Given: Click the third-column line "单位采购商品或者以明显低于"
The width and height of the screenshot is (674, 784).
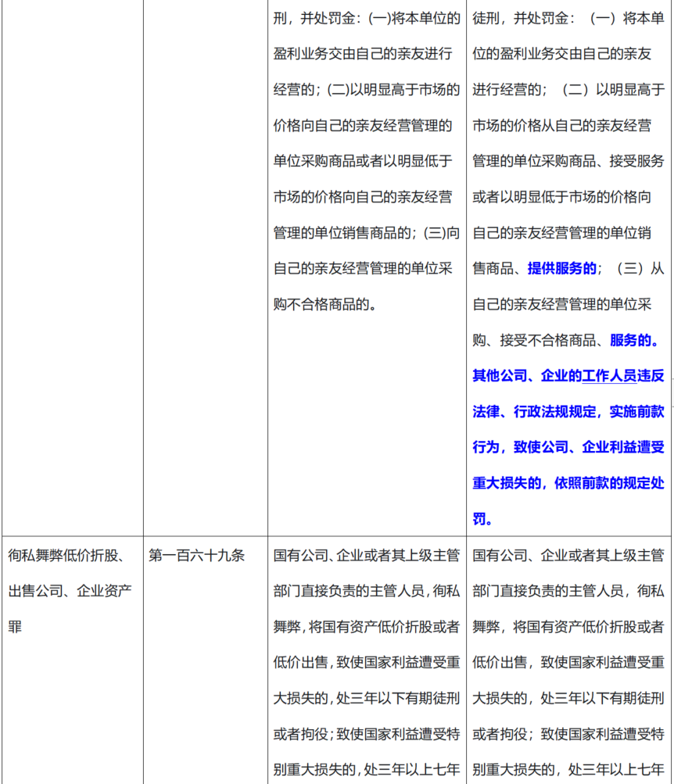Looking at the screenshot, I should coord(363,162).
